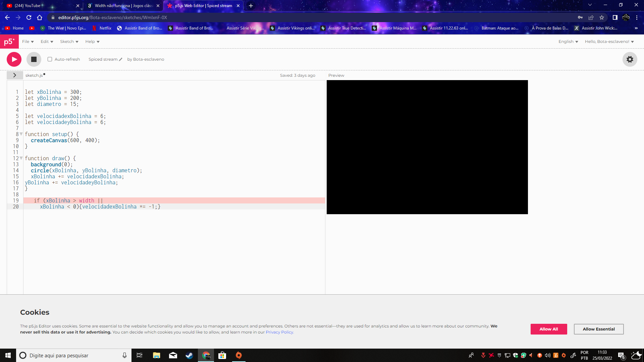Viewport: 644px width, 362px height.
Task: Click the p5* logo
Action: point(9,42)
